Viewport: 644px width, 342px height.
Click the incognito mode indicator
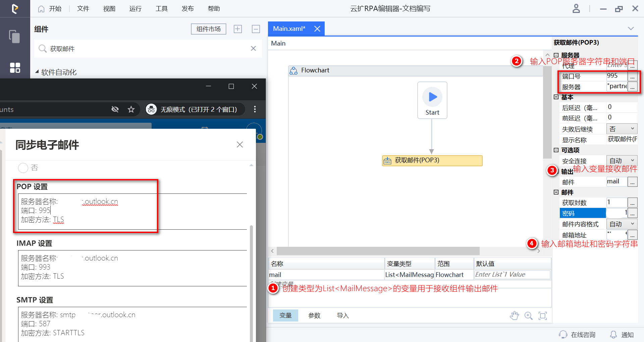195,109
